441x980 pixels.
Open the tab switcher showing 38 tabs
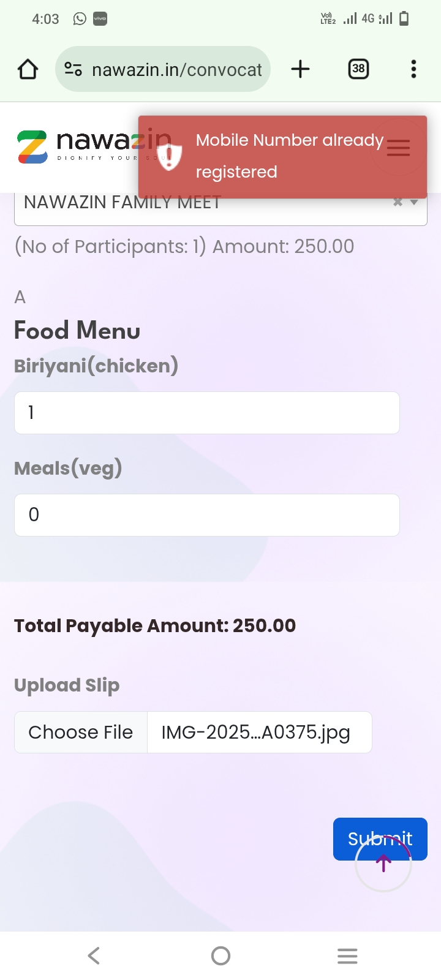tap(358, 69)
